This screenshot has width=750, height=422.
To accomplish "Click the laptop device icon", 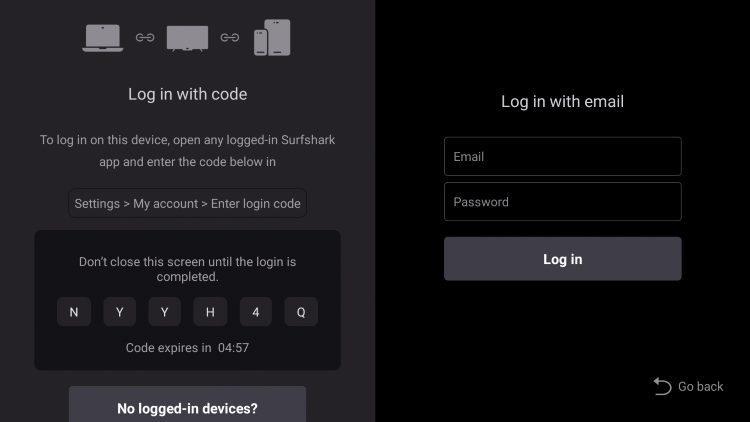I will tap(102, 38).
